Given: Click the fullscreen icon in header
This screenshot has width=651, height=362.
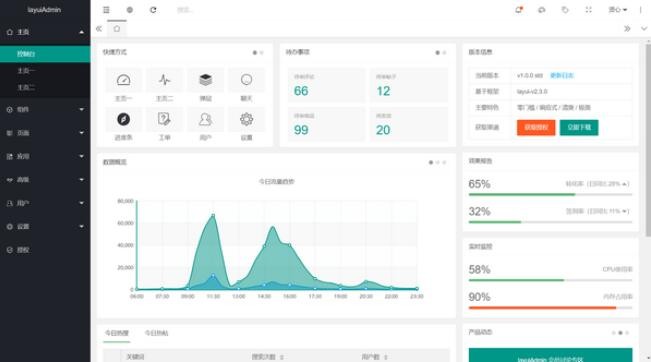Looking at the screenshot, I should [588, 10].
